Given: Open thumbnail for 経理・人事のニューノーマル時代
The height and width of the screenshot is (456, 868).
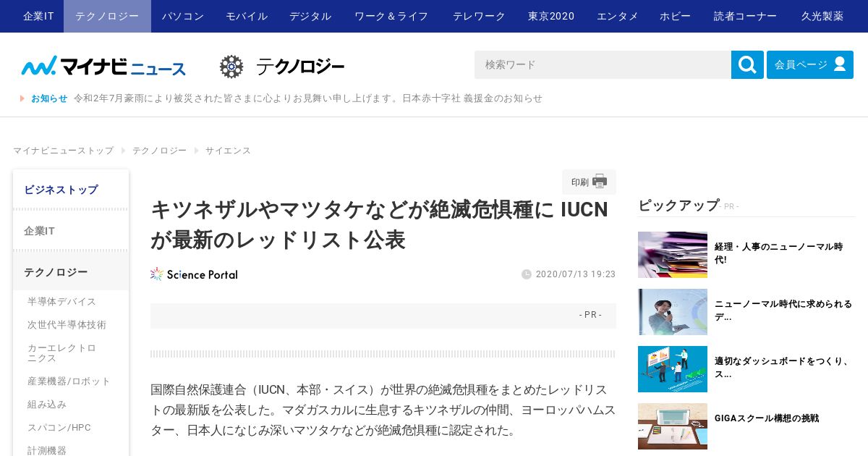Looking at the screenshot, I should point(673,255).
